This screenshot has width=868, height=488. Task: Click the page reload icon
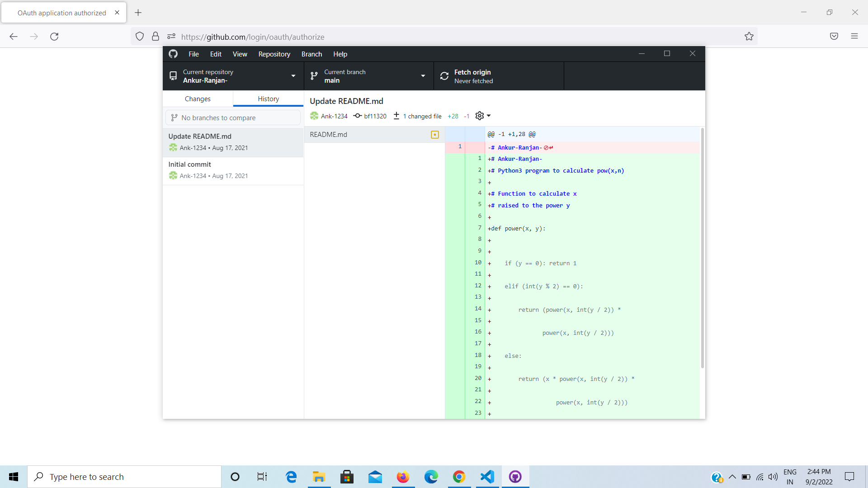(54, 37)
